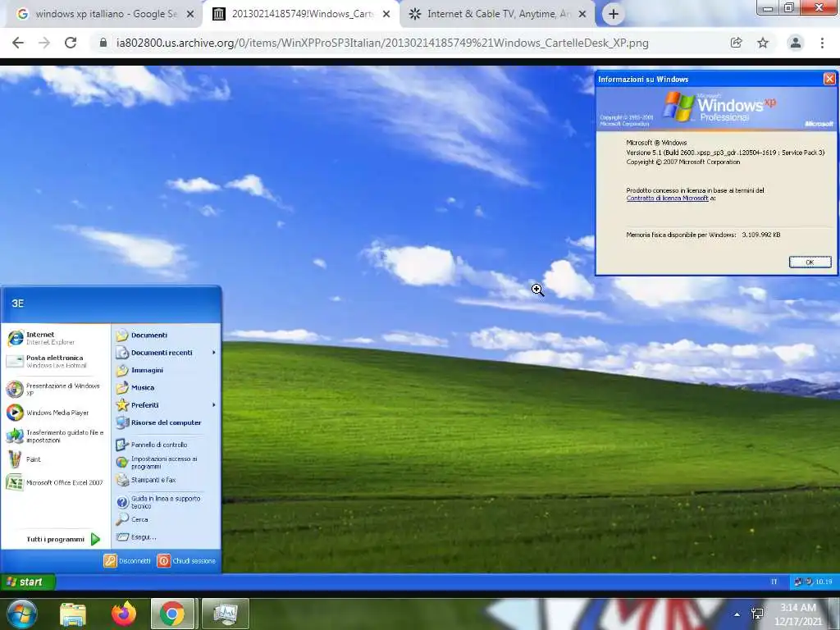Image resolution: width=840 pixels, height=630 pixels.
Task: Click the Disconnetti button
Action: pyautogui.click(x=127, y=561)
